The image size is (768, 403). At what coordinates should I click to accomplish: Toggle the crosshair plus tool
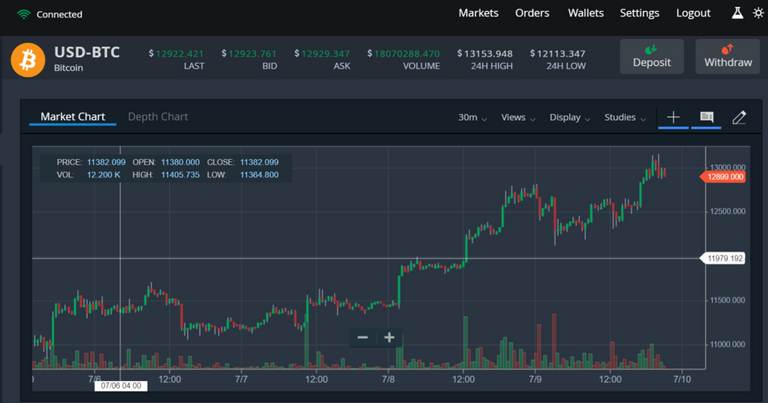tap(673, 117)
